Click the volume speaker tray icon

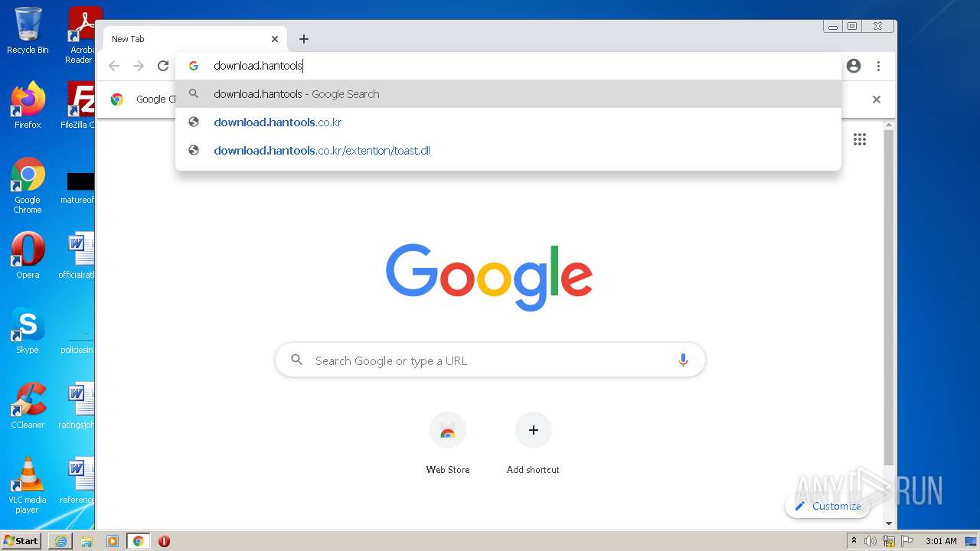click(x=871, y=541)
